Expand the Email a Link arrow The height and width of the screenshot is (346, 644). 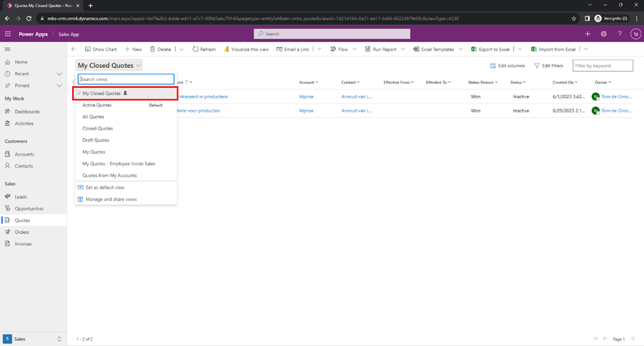click(x=319, y=49)
